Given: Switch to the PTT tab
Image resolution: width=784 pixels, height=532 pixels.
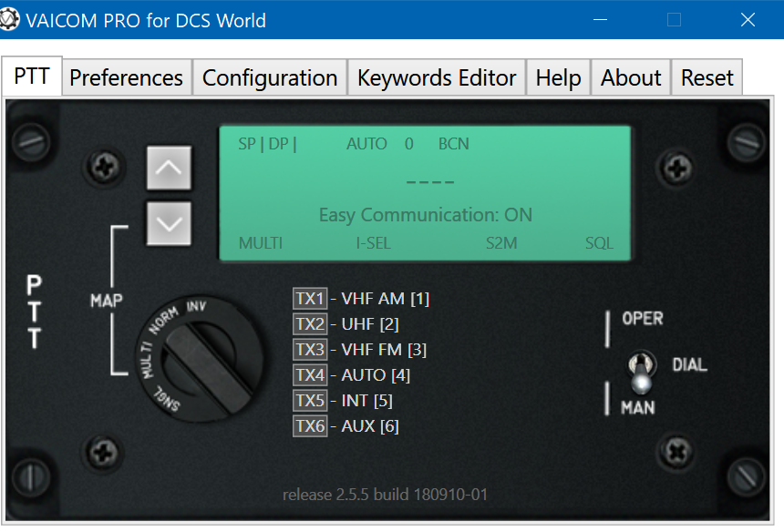Looking at the screenshot, I should pyautogui.click(x=32, y=77).
